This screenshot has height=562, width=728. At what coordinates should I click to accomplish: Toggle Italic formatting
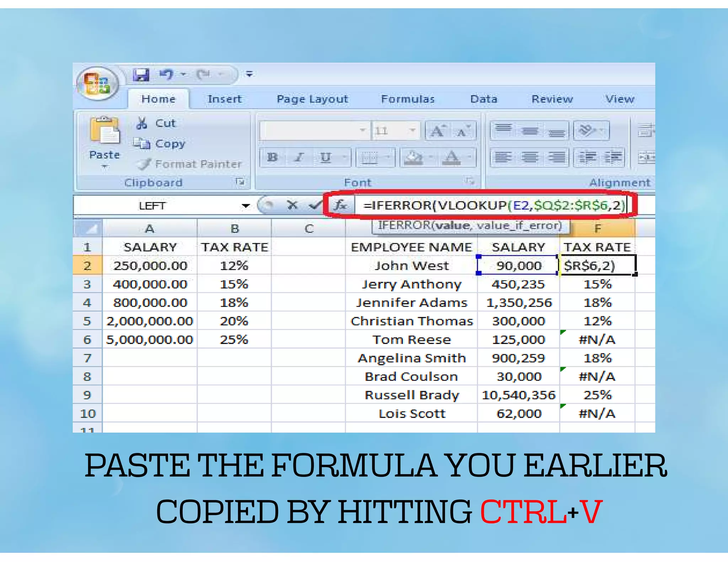[x=299, y=157]
